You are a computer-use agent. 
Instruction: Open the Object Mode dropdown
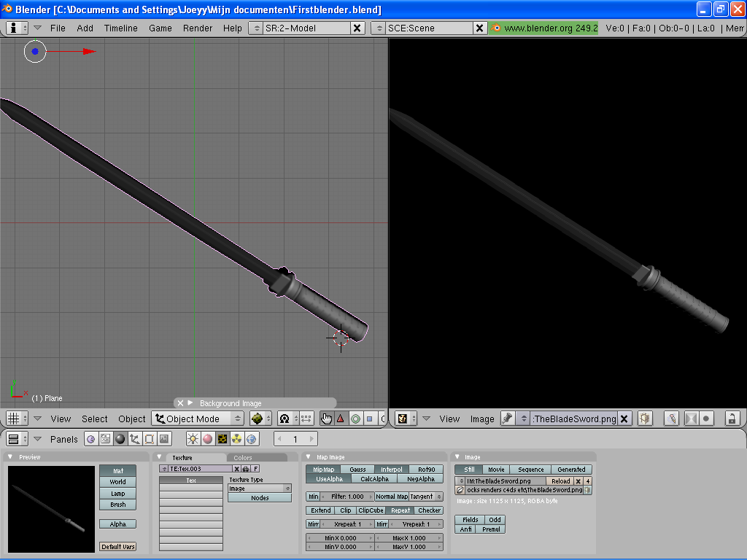(198, 419)
